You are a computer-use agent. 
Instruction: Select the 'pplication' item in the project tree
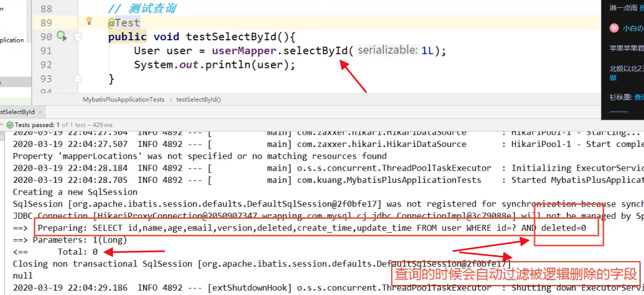12,40
